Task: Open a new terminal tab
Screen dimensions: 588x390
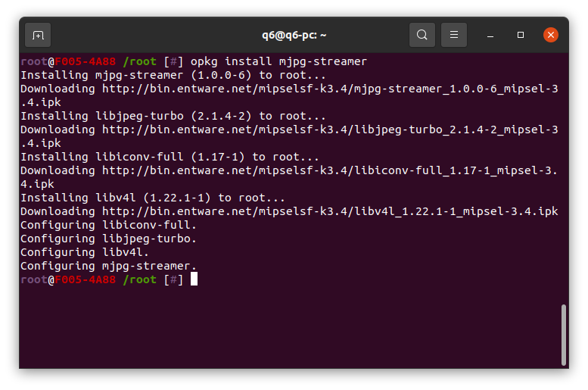Action: pos(38,35)
